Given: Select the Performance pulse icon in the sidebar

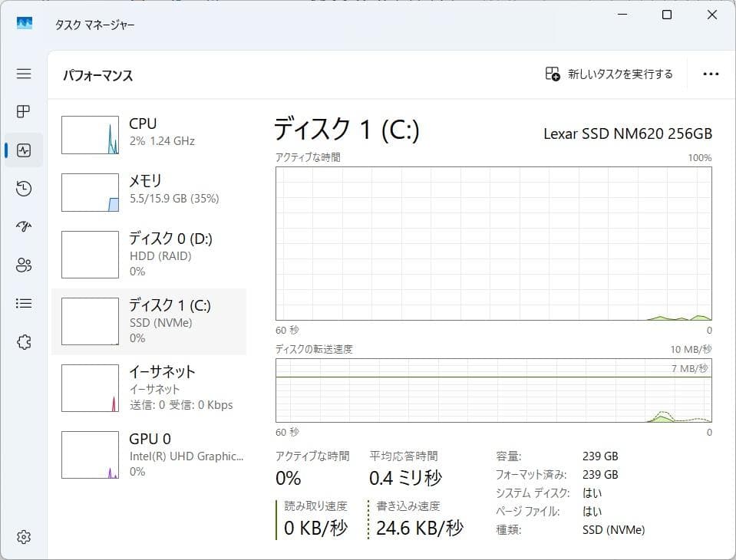Looking at the screenshot, I should point(23,150).
